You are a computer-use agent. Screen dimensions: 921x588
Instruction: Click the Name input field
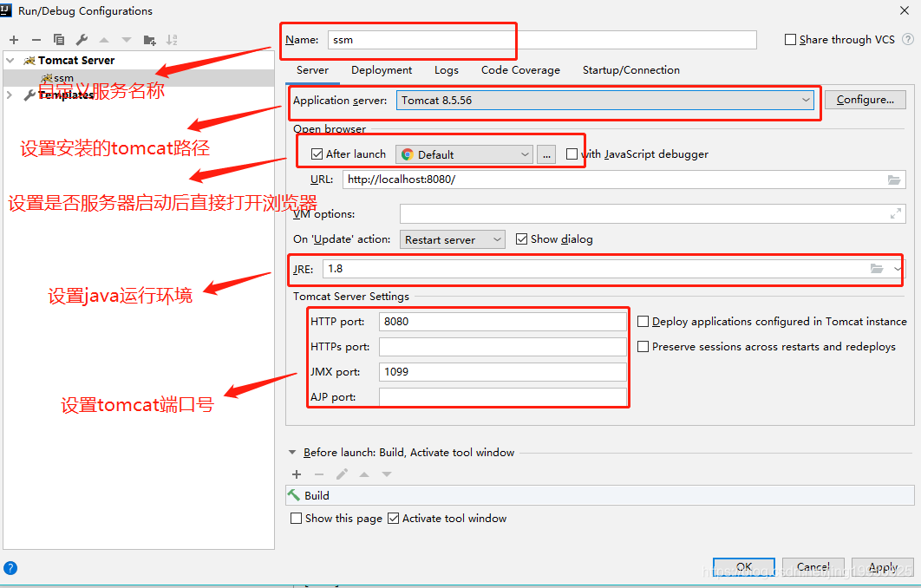click(542, 39)
